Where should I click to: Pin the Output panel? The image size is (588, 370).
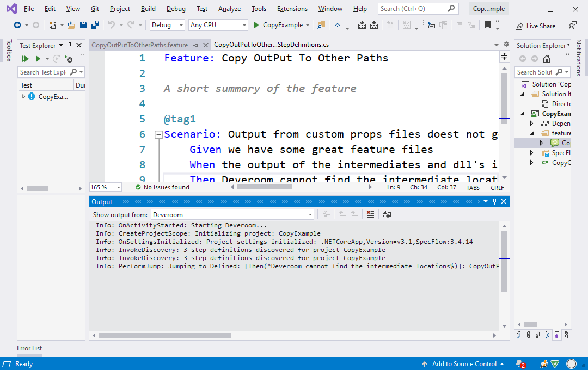494,201
